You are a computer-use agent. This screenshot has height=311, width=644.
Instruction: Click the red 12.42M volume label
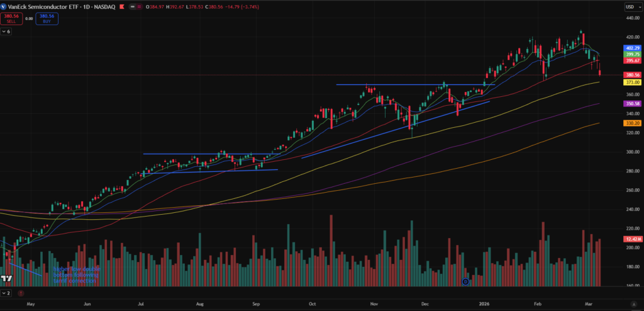pos(632,239)
